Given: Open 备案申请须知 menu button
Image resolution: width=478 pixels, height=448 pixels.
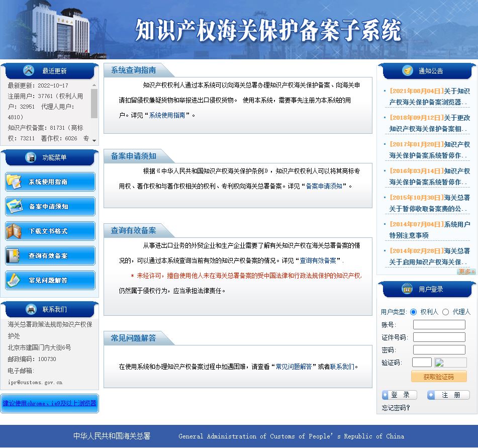Looking at the screenshot, I should pos(50,207).
